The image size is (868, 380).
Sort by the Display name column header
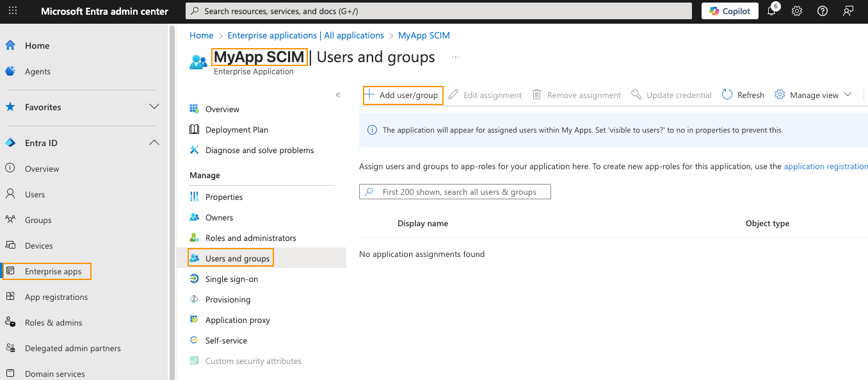422,224
